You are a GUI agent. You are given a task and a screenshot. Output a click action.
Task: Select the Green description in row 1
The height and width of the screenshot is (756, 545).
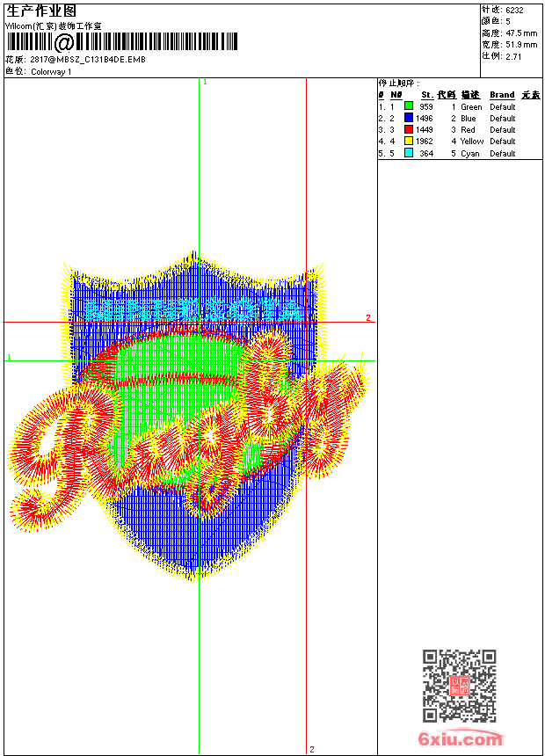pos(471,107)
